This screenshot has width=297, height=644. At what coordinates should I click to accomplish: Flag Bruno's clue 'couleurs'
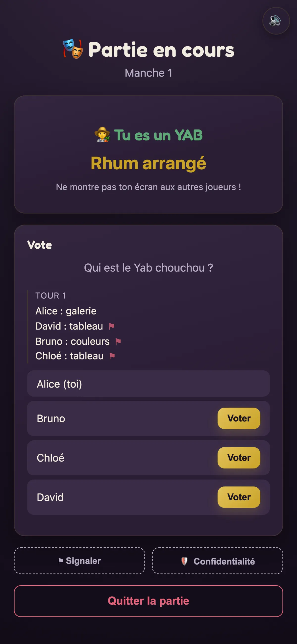tap(118, 341)
